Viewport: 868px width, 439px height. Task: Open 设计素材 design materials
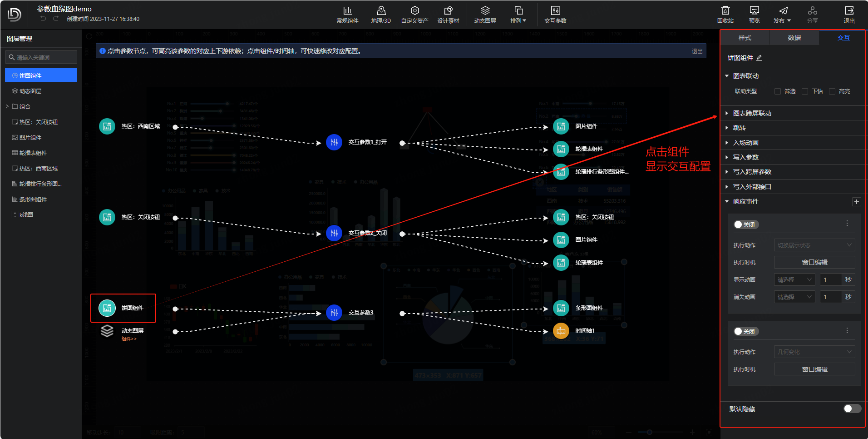coord(448,11)
